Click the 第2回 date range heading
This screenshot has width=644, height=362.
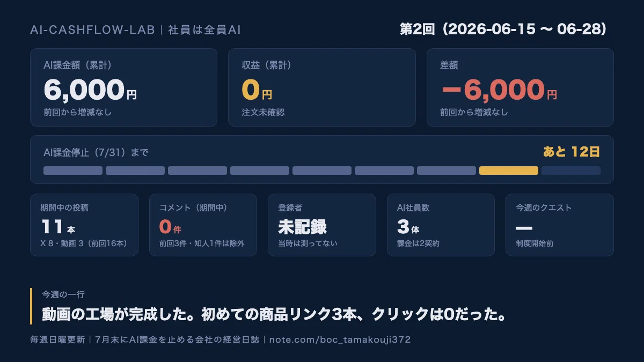(503, 29)
